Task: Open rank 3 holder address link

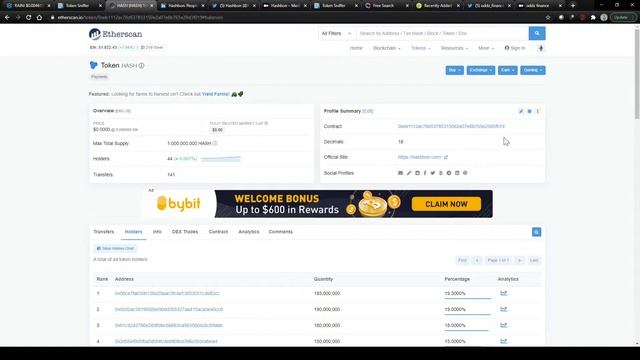Action: coord(169,325)
